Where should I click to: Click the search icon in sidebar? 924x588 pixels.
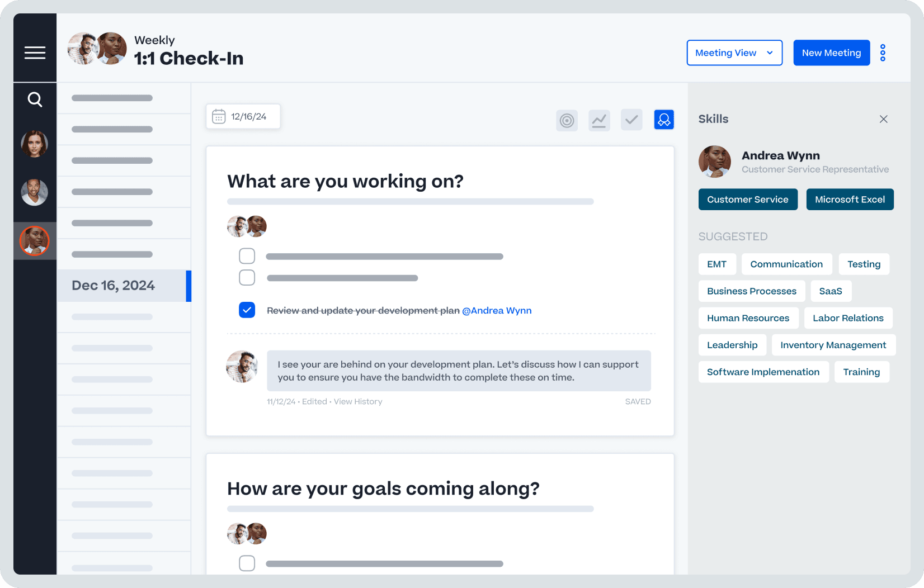(x=35, y=99)
